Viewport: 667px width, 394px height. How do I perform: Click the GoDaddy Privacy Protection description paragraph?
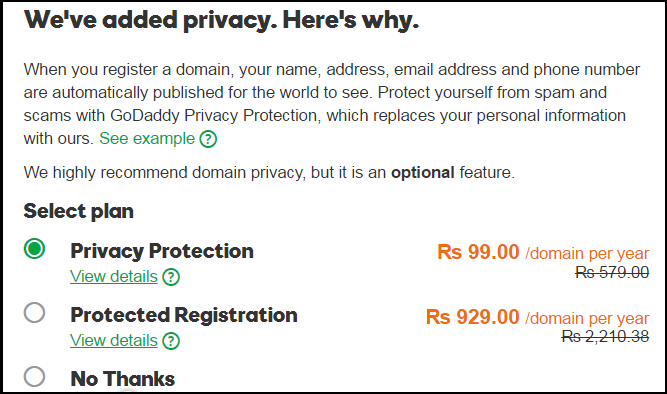(332, 104)
